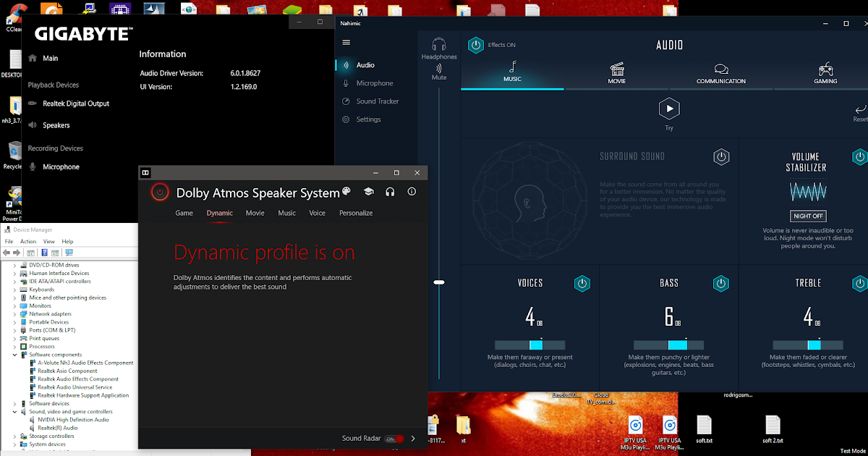Expand Ports (COM & LPT) node
This screenshot has height=456, width=868.
[15, 330]
